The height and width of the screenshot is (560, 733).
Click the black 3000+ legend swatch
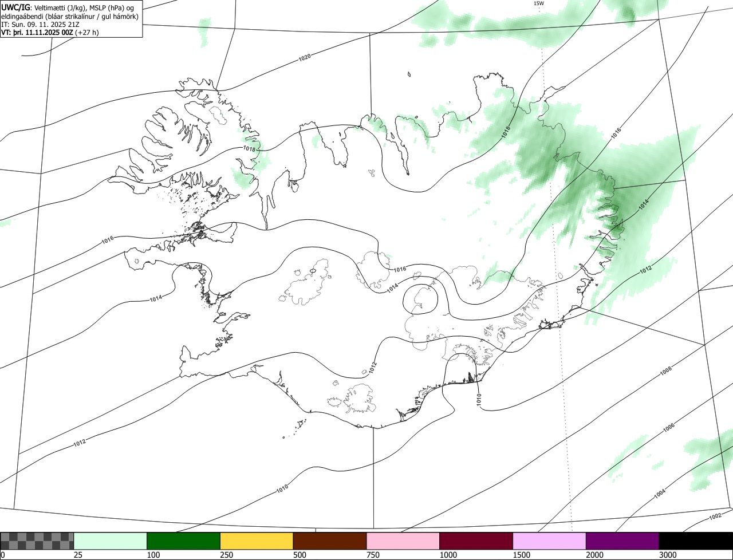click(696, 541)
